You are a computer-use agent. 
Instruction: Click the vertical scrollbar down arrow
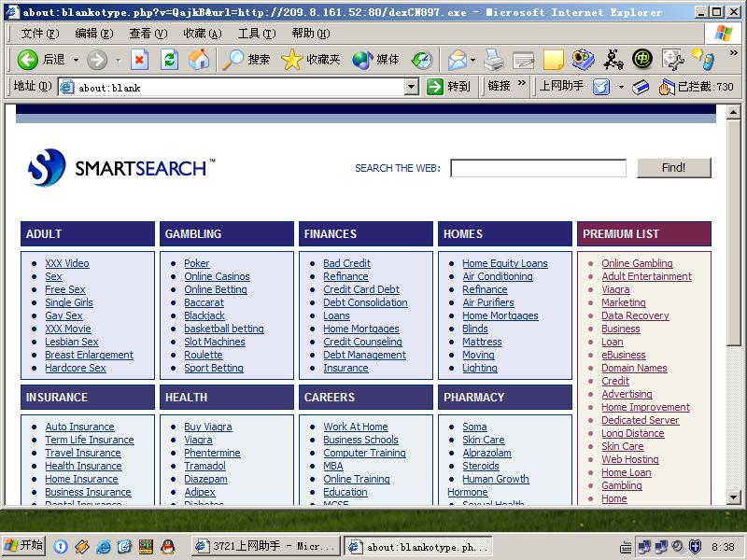(734, 497)
